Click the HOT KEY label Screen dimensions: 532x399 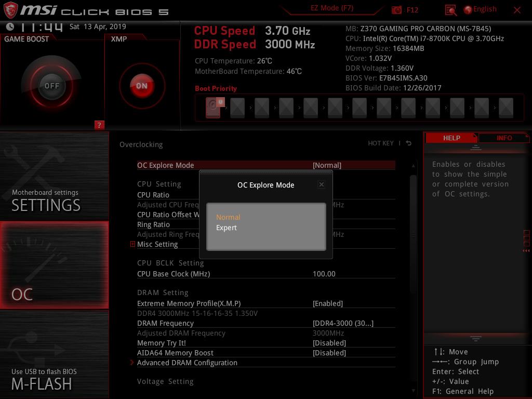point(381,143)
